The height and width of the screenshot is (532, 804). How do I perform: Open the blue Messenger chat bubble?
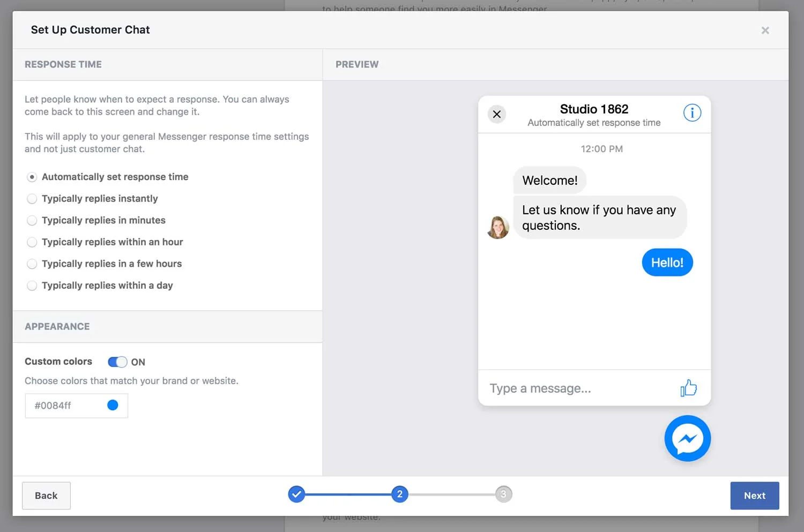688,438
